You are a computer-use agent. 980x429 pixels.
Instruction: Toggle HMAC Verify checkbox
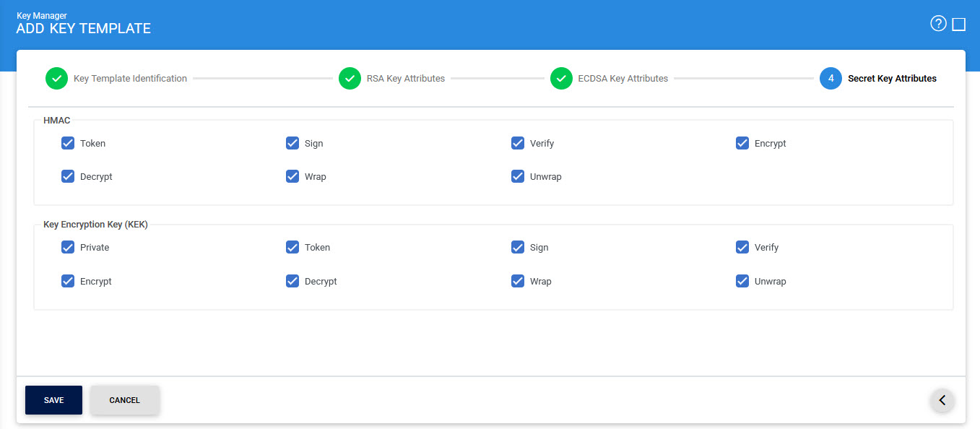518,143
